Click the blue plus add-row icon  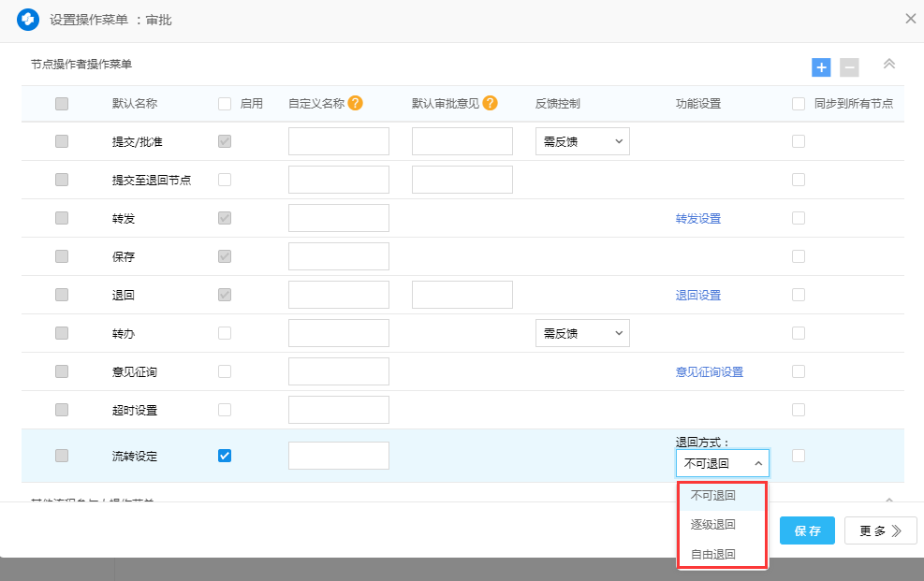[821, 67]
